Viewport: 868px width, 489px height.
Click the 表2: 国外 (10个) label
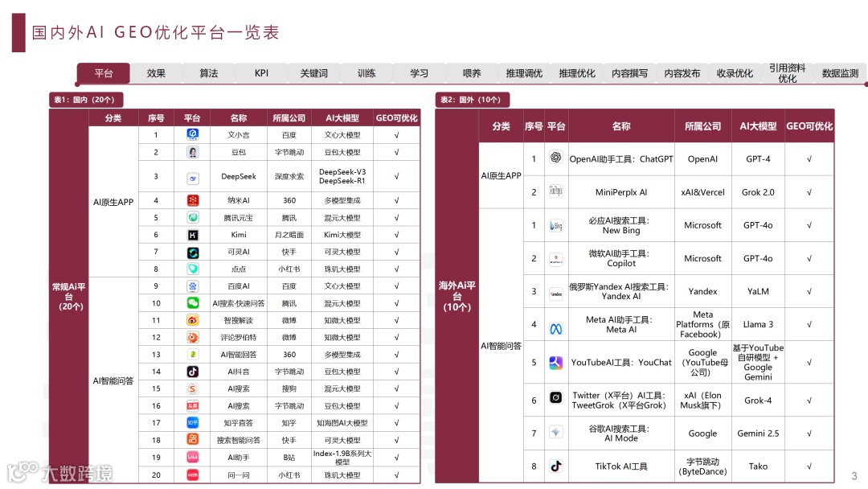coord(472,100)
